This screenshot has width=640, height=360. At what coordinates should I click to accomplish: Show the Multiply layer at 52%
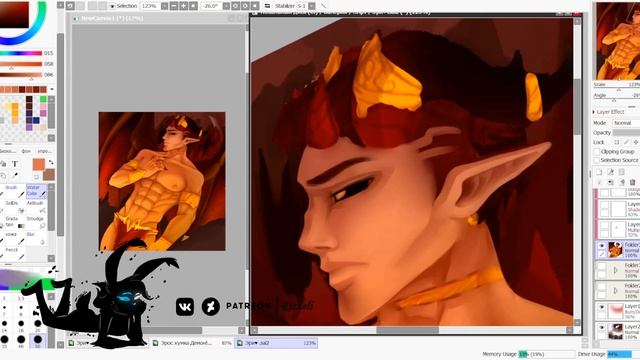coord(604,225)
